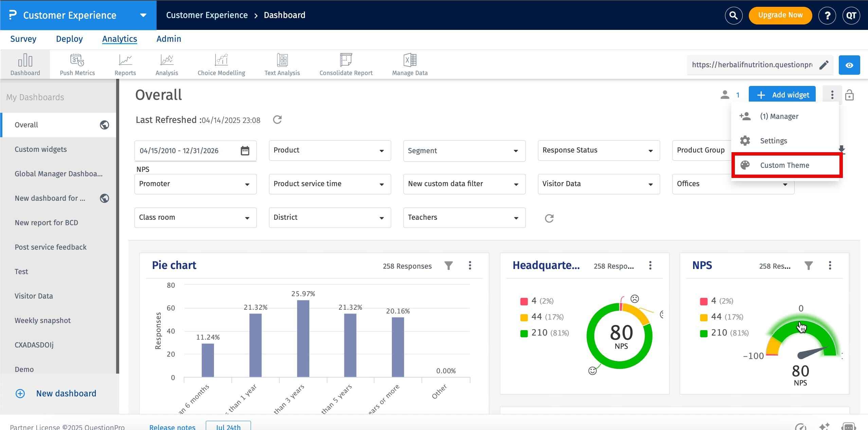Screen dimensions: 868x430
Task: Open the Push Metrics tool
Action: (x=77, y=65)
